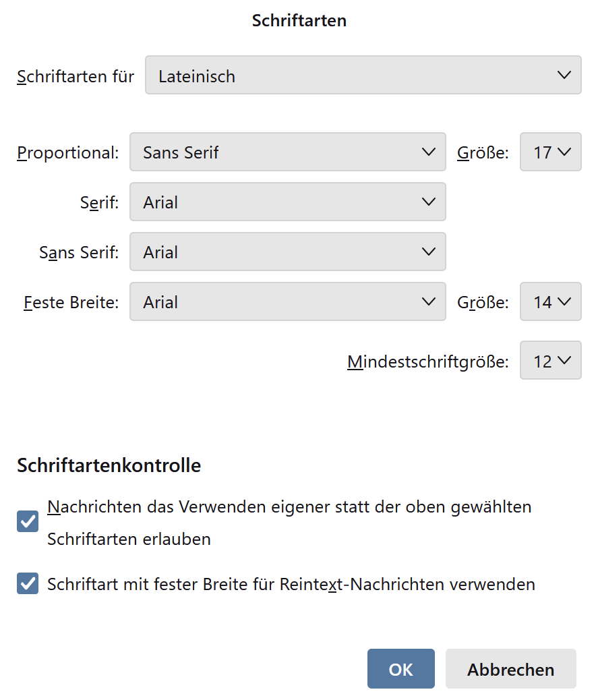Image resolution: width=596 pixels, height=700 pixels.
Task: Click the Lateinisch dropdown chevron arrow
Action: click(x=564, y=76)
